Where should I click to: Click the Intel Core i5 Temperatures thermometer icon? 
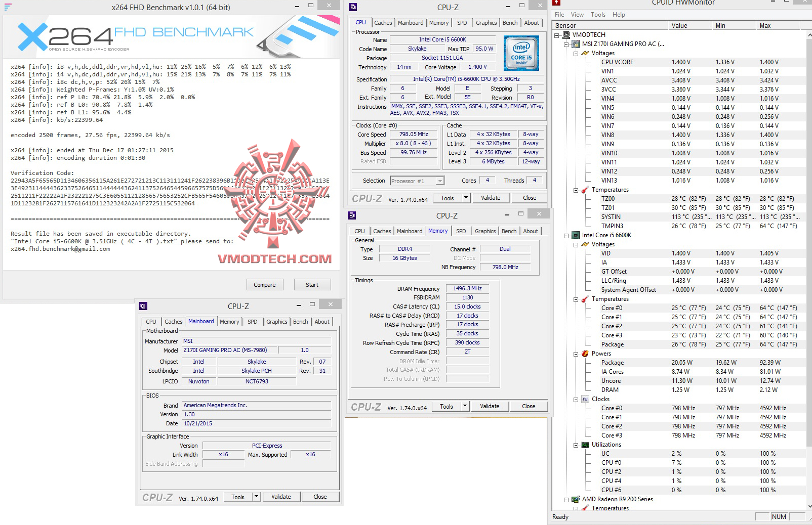[x=585, y=299]
